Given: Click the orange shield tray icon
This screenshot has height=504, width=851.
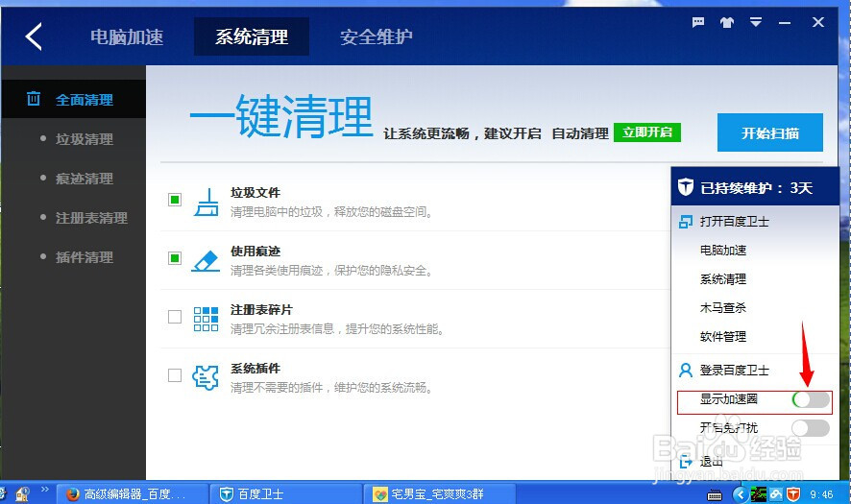Looking at the screenshot, I should (x=793, y=494).
